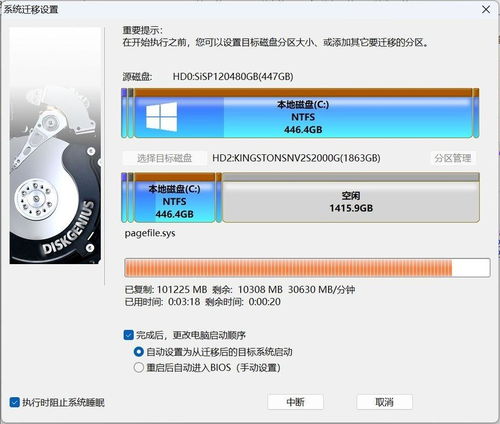The width and height of the screenshot is (500, 424).
Task: Select the first small partition on target disk
Action: (x=124, y=197)
